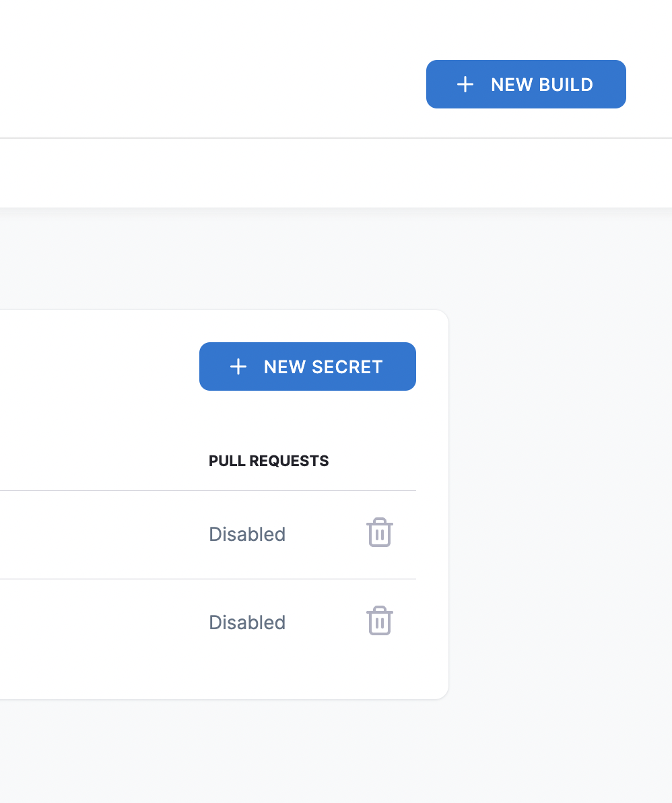The width and height of the screenshot is (672, 803).
Task: Delete the second secret using trash icon
Action: [380, 621]
